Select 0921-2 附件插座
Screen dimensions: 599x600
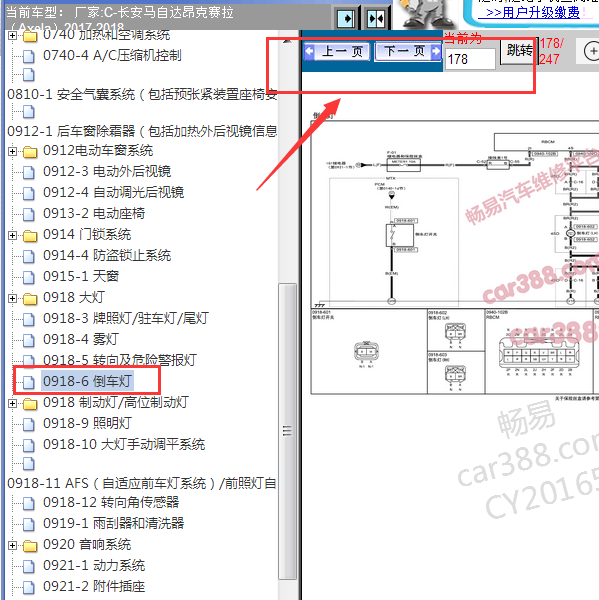(94, 587)
